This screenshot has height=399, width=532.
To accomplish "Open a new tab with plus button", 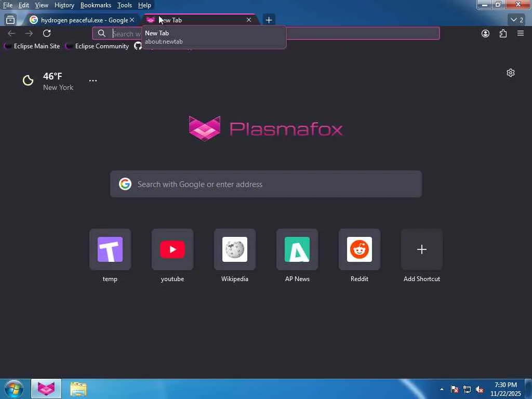I will tap(269, 20).
